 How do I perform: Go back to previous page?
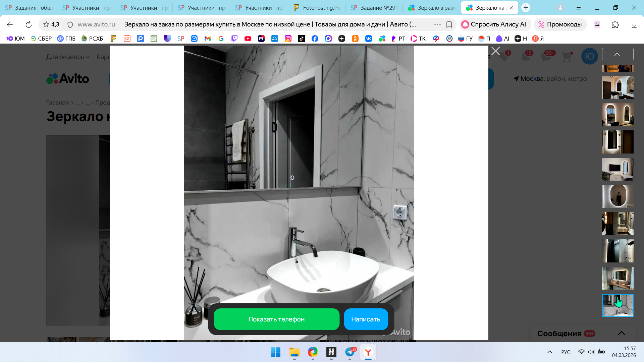pyautogui.click(x=10, y=24)
